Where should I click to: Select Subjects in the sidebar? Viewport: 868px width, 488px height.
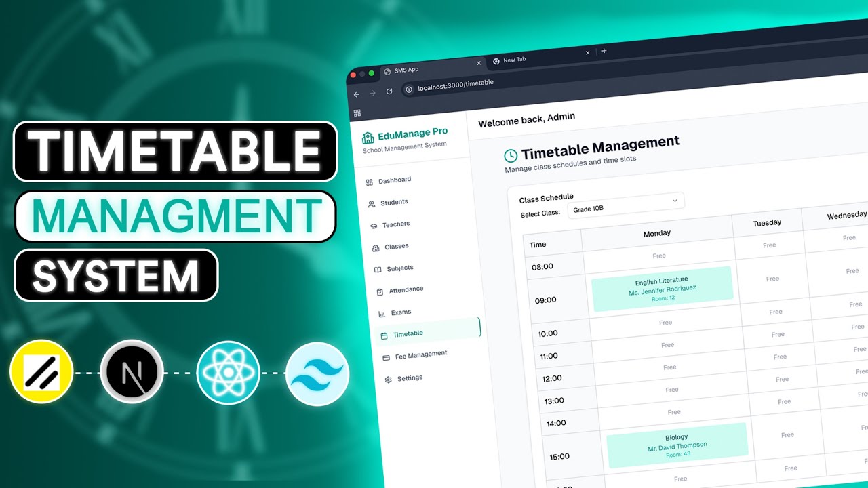[394, 268]
